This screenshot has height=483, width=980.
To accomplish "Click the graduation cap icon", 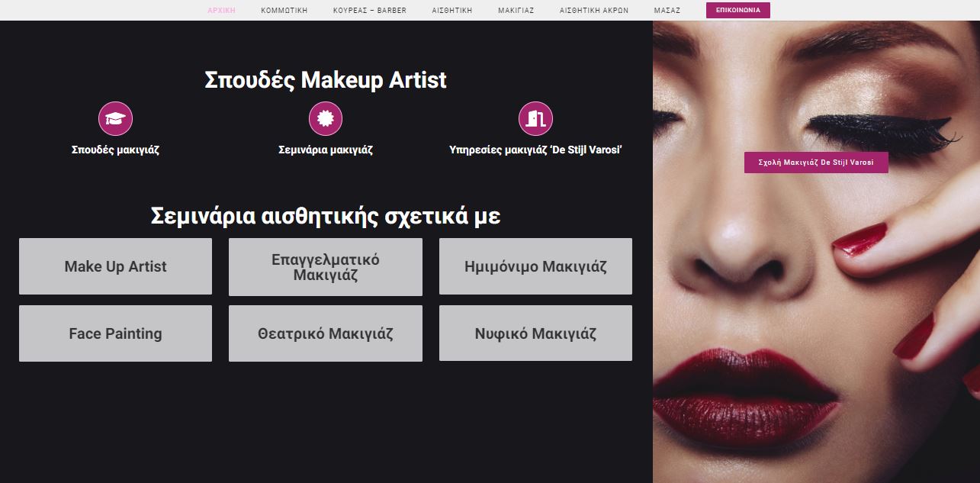I will click(115, 119).
